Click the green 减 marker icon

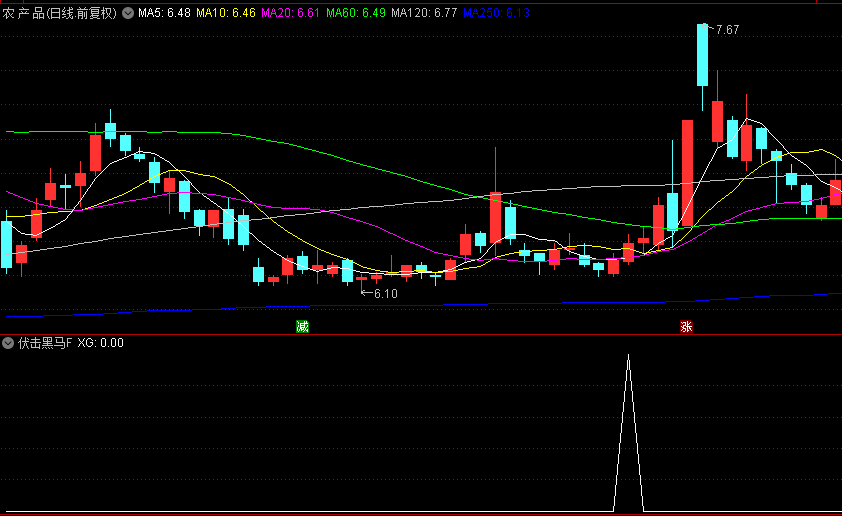[x=302, y=326]
